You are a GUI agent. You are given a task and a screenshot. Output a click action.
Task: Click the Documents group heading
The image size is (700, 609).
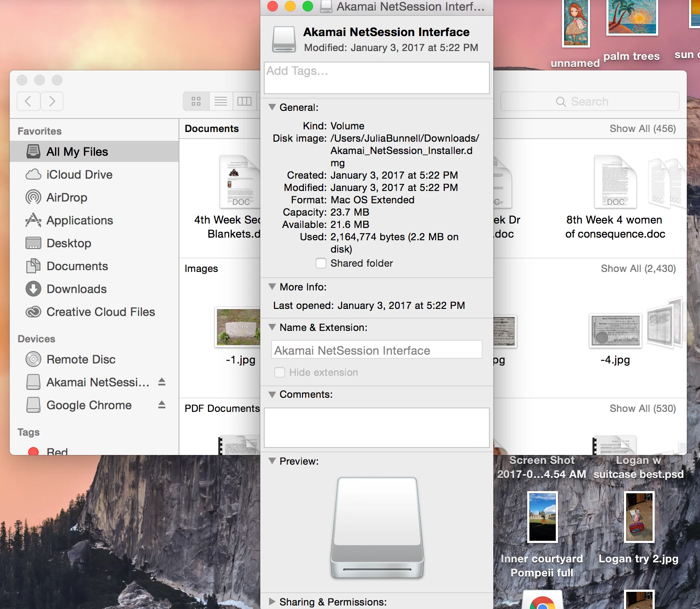point(211,128)
